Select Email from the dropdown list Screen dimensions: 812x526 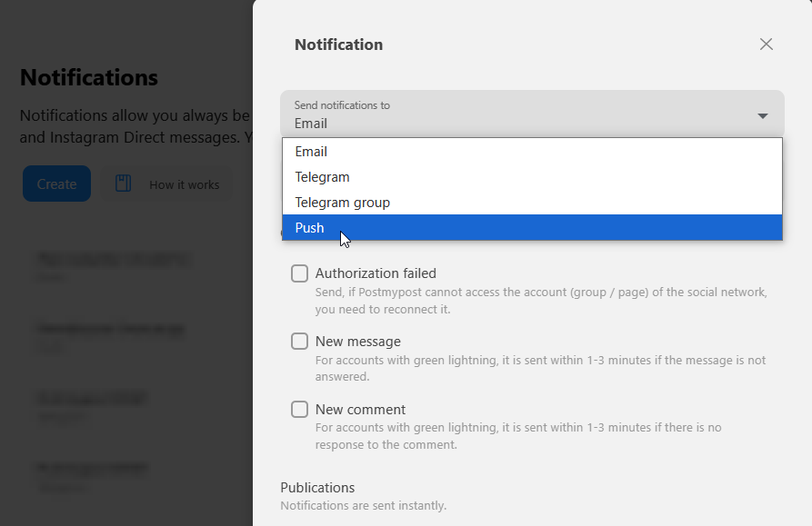pos(532,152)
